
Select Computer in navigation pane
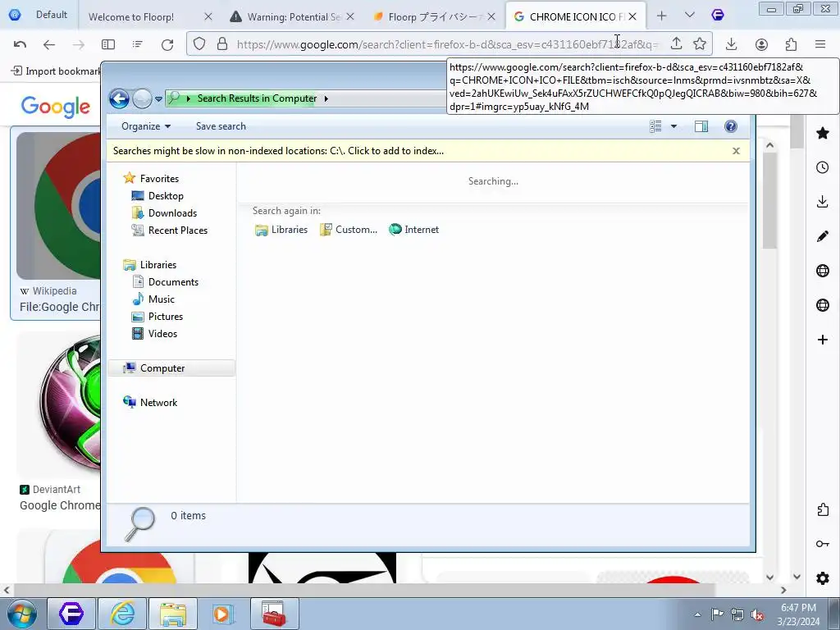tap(171, 368)
